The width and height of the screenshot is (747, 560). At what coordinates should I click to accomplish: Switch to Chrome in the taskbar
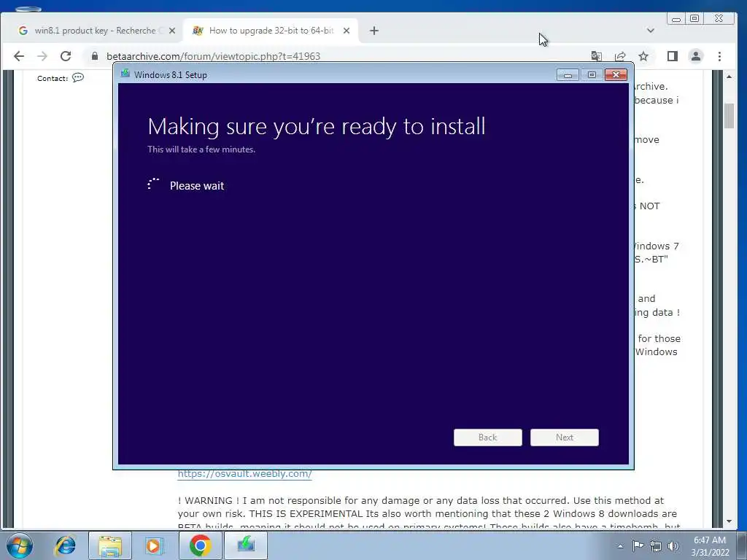[x=200, y=545]
